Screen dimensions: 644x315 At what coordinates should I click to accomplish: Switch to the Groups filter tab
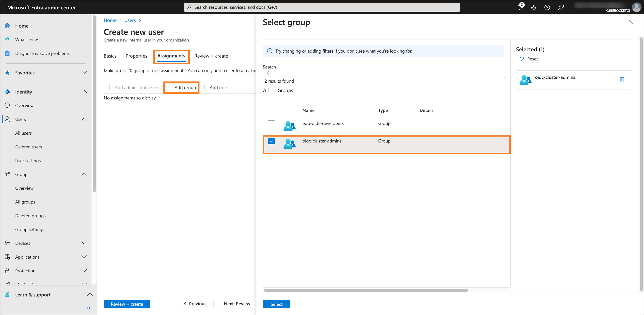tap(285, 90)
